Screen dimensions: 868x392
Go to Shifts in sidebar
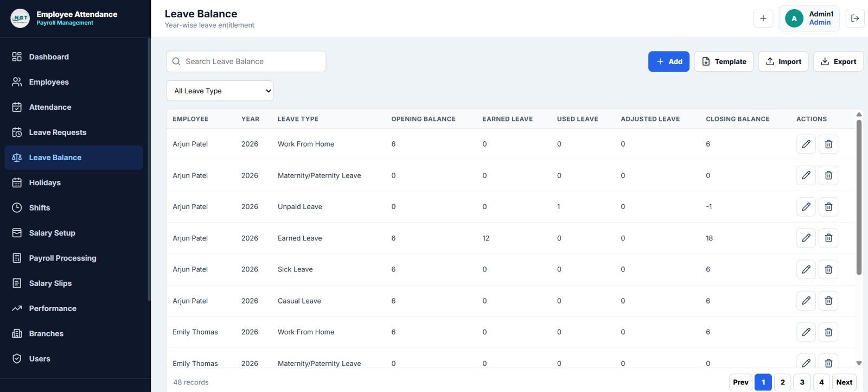coord(74,208)
